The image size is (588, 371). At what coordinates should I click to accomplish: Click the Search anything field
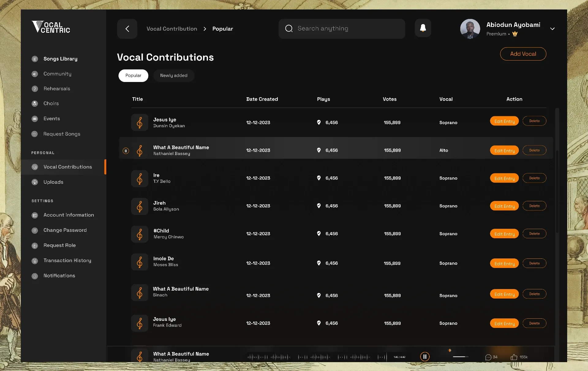coord(342,29)
